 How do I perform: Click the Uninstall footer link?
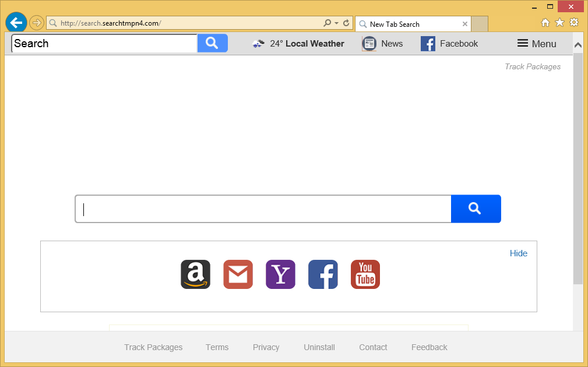click(319, 347)
